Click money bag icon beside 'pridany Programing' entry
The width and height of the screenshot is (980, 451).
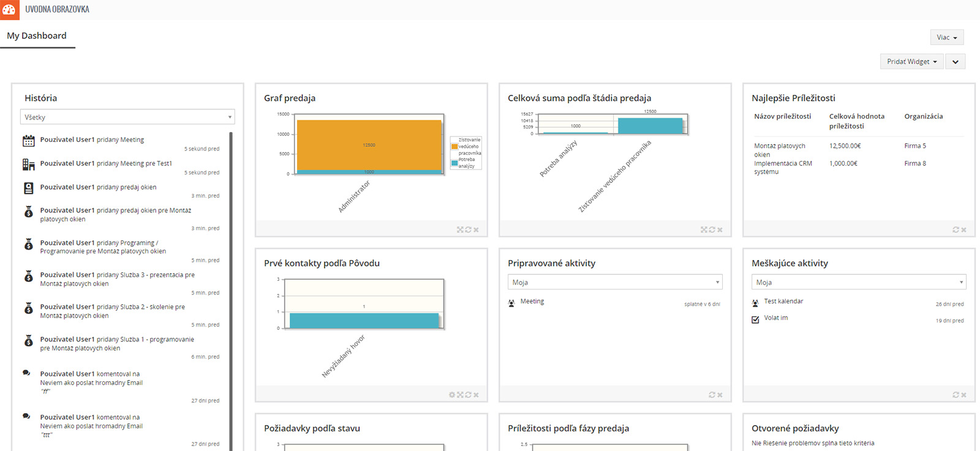(29, 244)
